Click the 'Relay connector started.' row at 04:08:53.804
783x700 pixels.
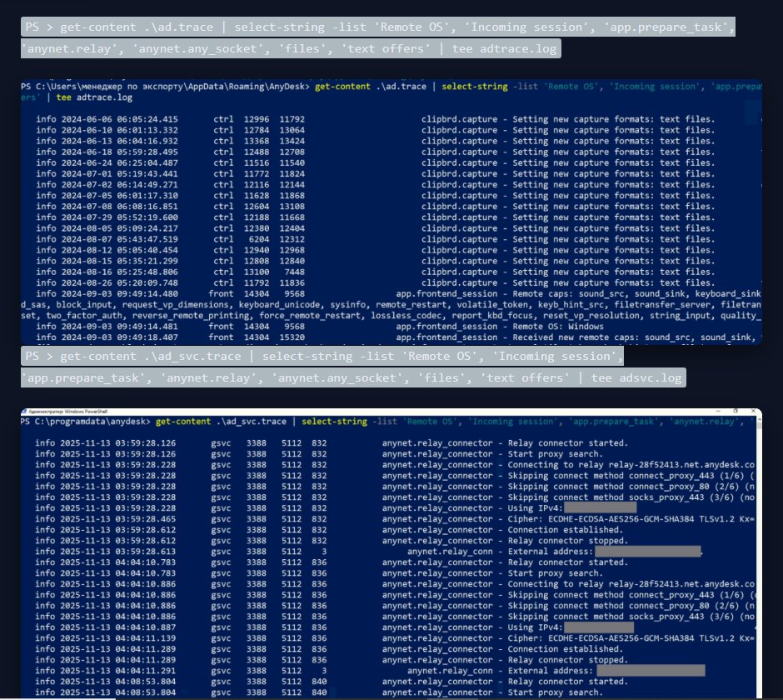(332, 682)
